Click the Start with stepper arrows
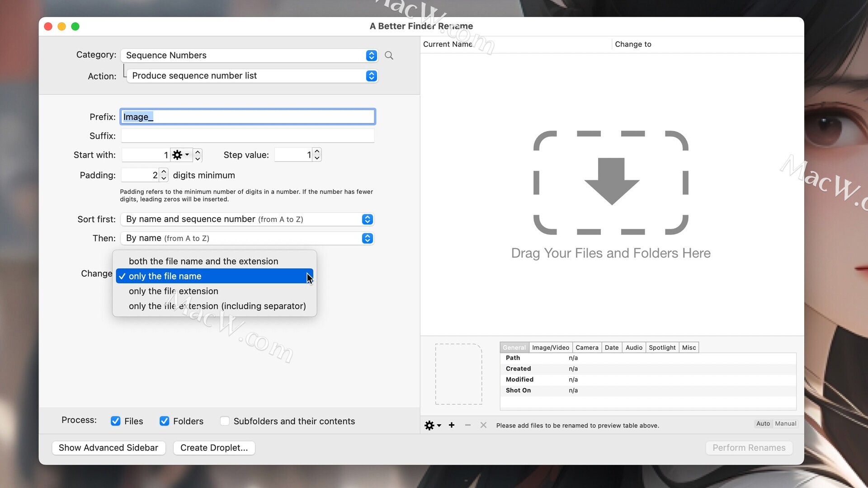The image size is (868, 488). click(x=198, y=155)
